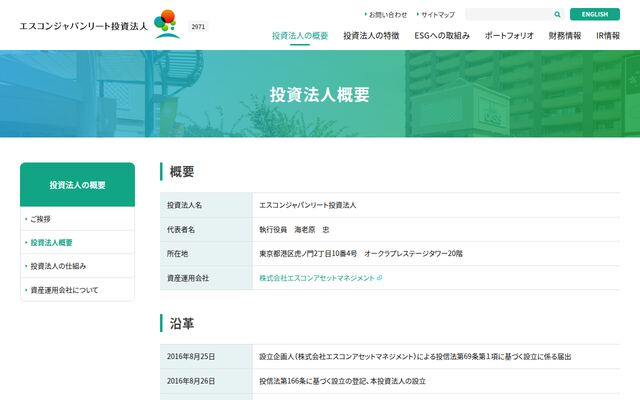Select 投資法人概要 in the sidebar
The image size is (640, 400).
78,242
